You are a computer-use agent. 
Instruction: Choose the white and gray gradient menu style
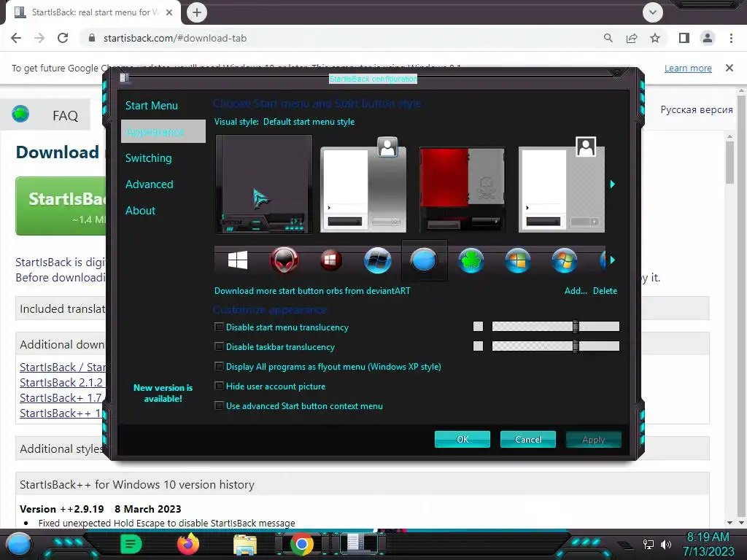point(363,184)
